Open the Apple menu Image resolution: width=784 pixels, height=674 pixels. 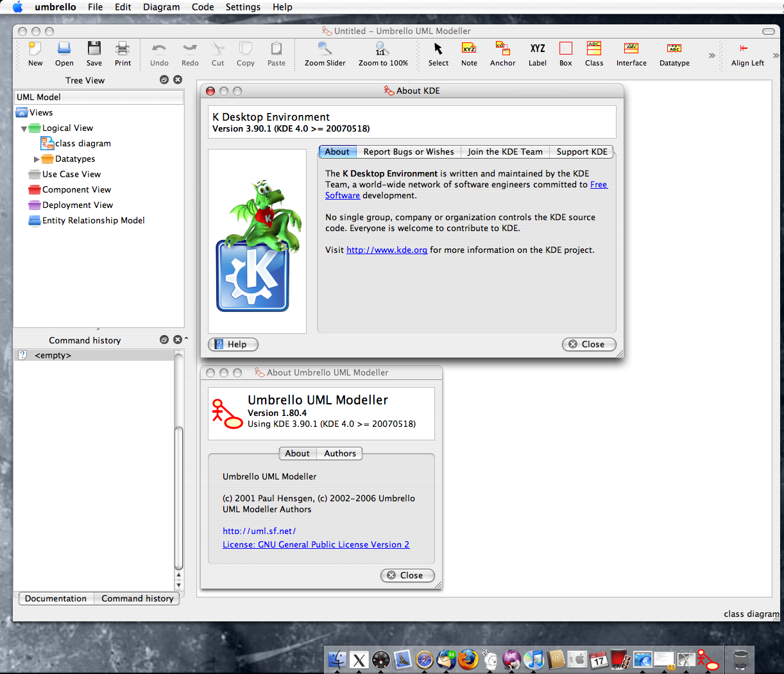click(x=17, y=7)
